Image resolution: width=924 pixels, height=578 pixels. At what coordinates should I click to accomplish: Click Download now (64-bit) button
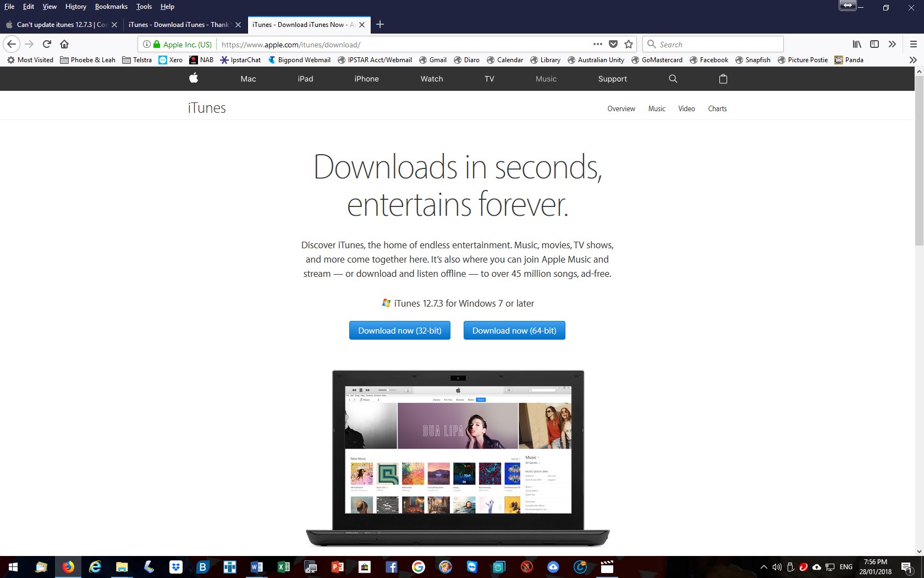click(514, 330)
